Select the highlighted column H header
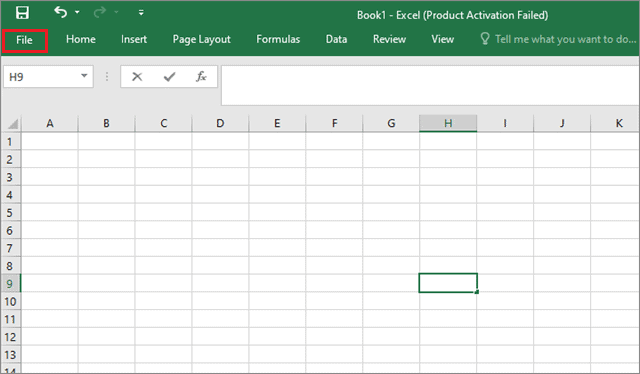640x374 pixels. tap(448, 123)
